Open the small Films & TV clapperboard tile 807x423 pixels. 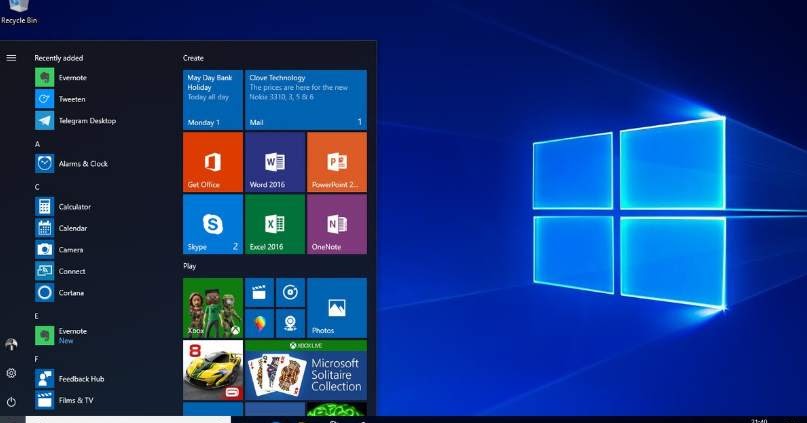point(259,293)
